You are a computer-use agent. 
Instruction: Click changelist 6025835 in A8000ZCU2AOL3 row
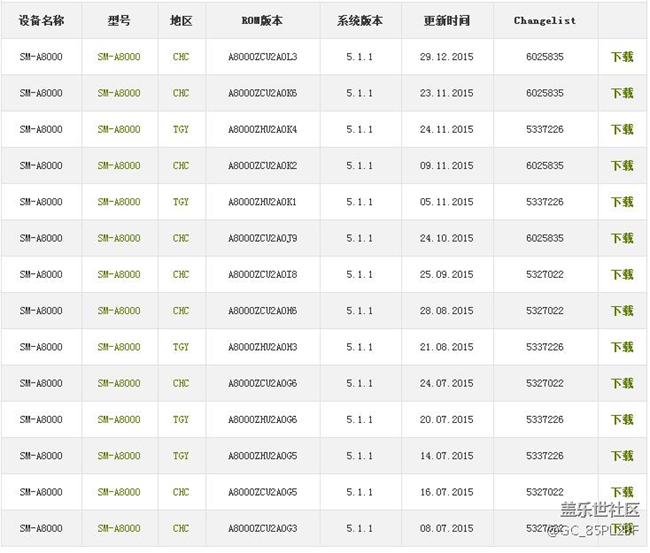[x=545, y=57]
